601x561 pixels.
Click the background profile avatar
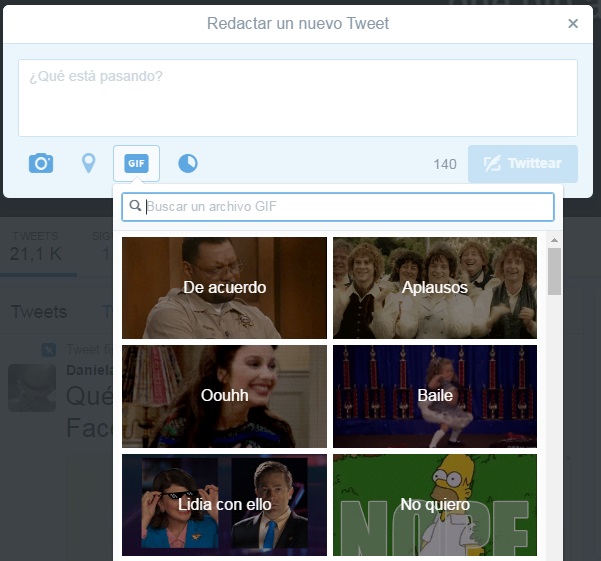[32, 388]
